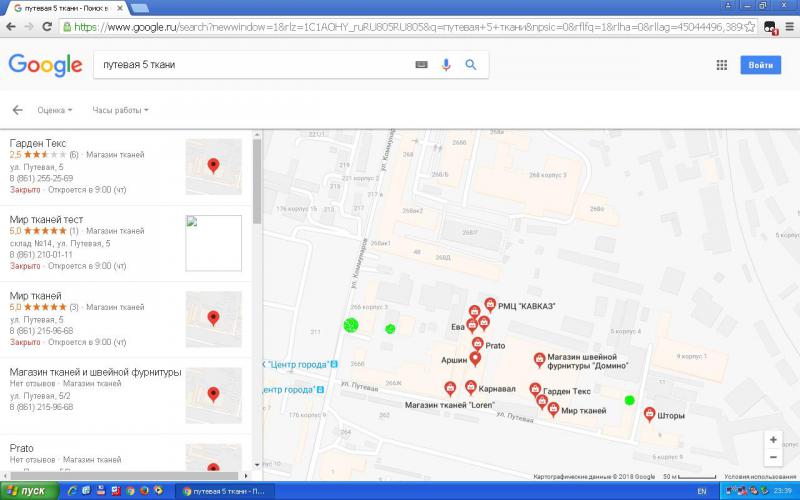The width and height of the screenshot is (800, 500).
Task: Open the Гарден Текс listing
Action: coord(38,143)
